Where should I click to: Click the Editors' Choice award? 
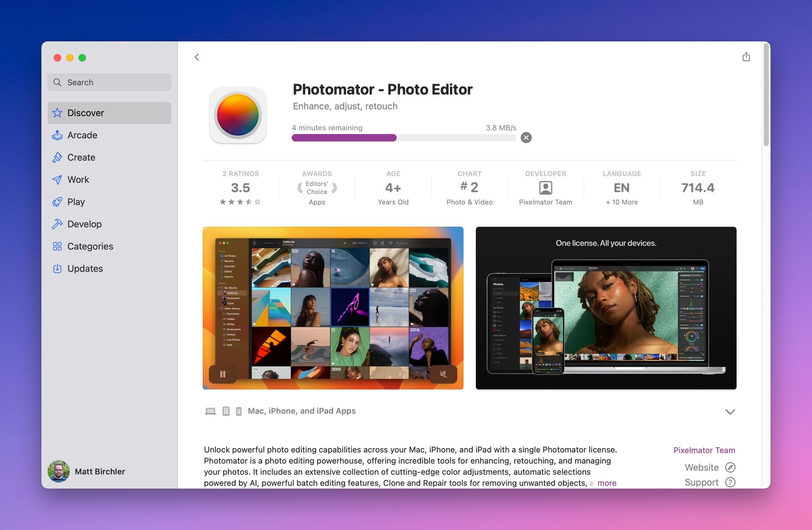[317, 188]
